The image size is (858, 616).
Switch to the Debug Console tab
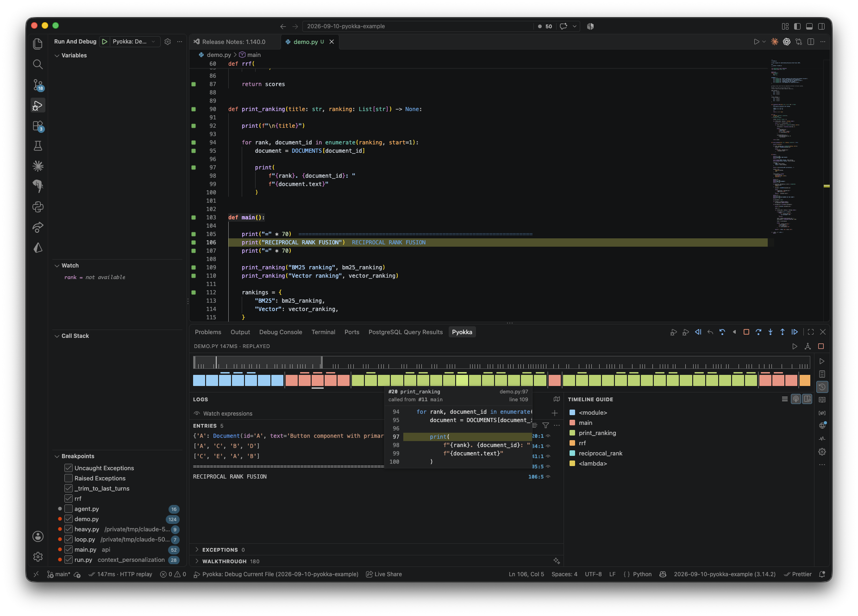coord(281,332)
